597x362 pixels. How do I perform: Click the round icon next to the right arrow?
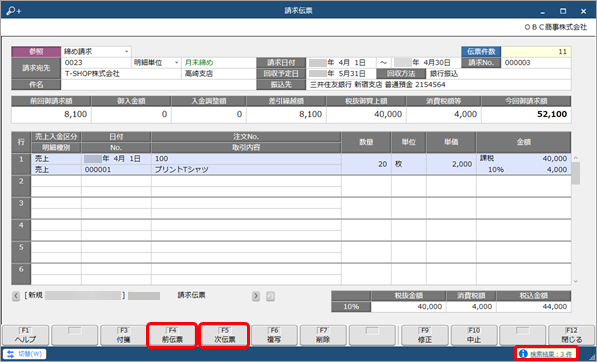[x=270, y=296]
